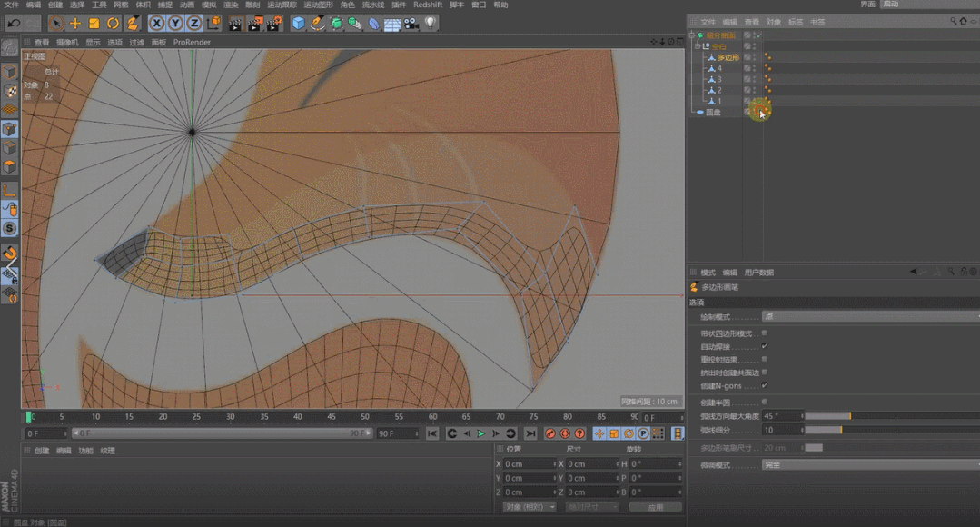The height and width of the screenshot is (527, 980).
Task: Click the camera object icon
Action: 411,23
